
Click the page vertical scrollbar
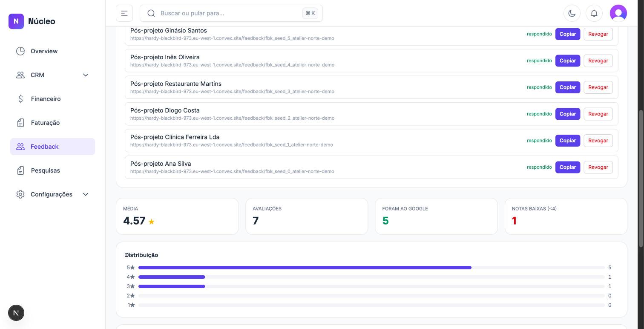coord(641,178)
